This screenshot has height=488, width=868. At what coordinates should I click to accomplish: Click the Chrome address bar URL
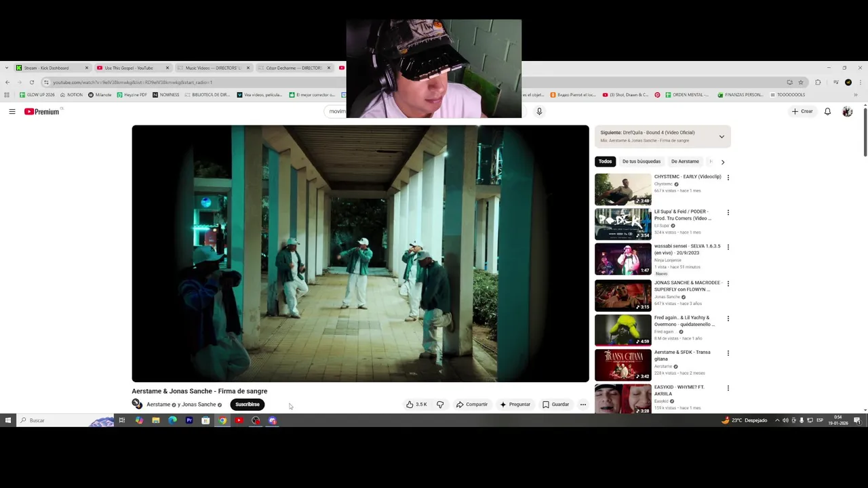point(132,82)
